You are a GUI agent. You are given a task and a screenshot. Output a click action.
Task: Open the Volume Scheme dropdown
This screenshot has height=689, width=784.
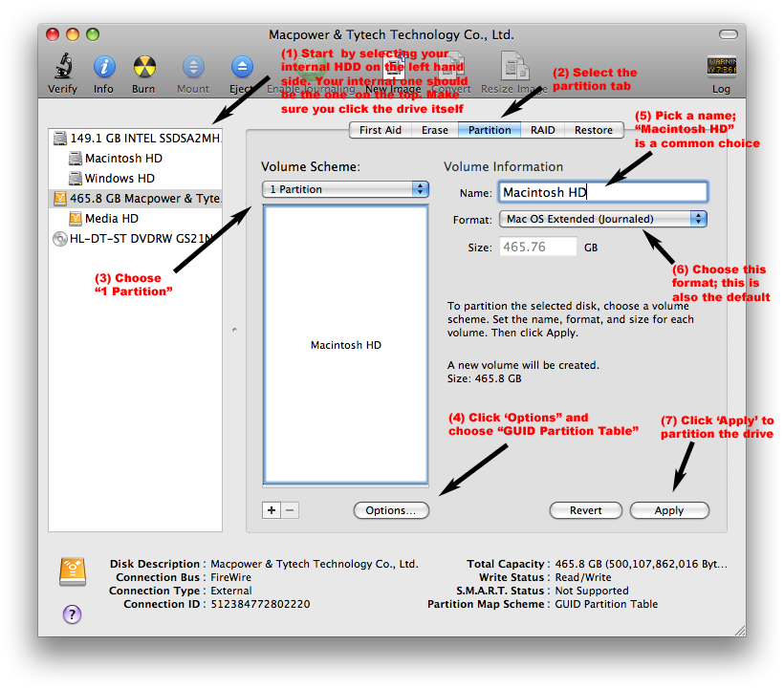(345, 189)
